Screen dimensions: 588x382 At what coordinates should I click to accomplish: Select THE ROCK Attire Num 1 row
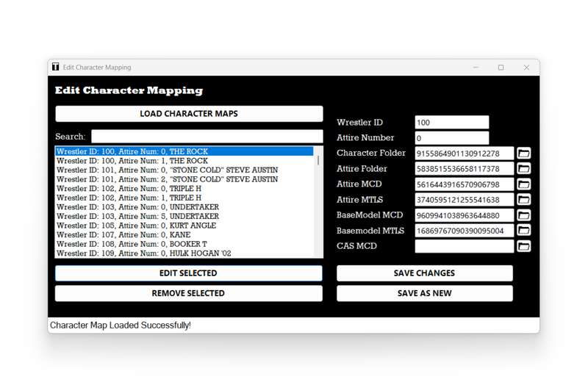click(x=184, y=161)
